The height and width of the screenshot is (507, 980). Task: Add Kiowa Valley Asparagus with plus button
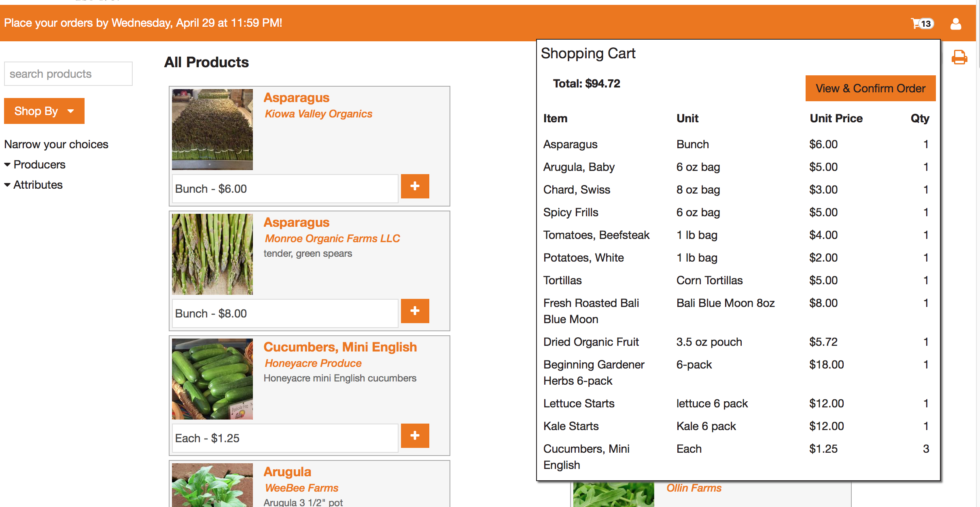pos(415,186)
